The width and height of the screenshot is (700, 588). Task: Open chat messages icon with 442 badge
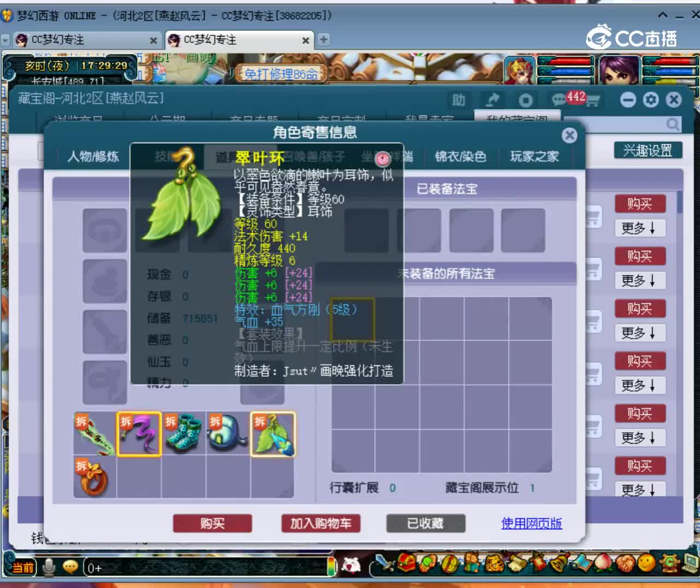pos(559,100)
